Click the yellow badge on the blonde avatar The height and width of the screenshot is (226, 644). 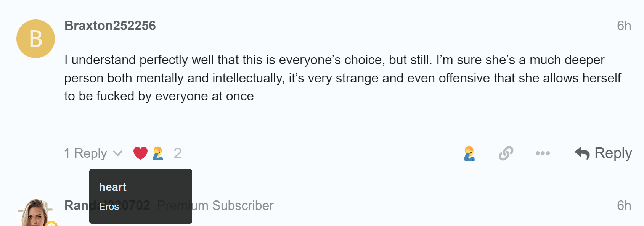tap(51, 224)
